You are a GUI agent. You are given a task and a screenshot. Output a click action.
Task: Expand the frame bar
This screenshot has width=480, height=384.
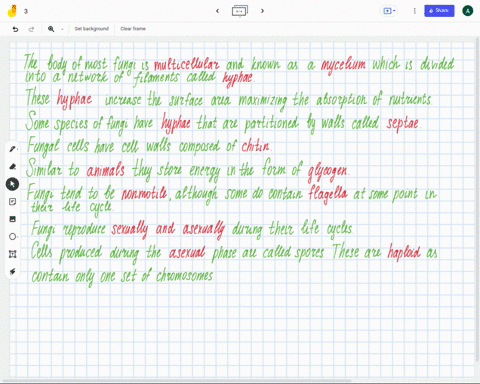point(240,11)
